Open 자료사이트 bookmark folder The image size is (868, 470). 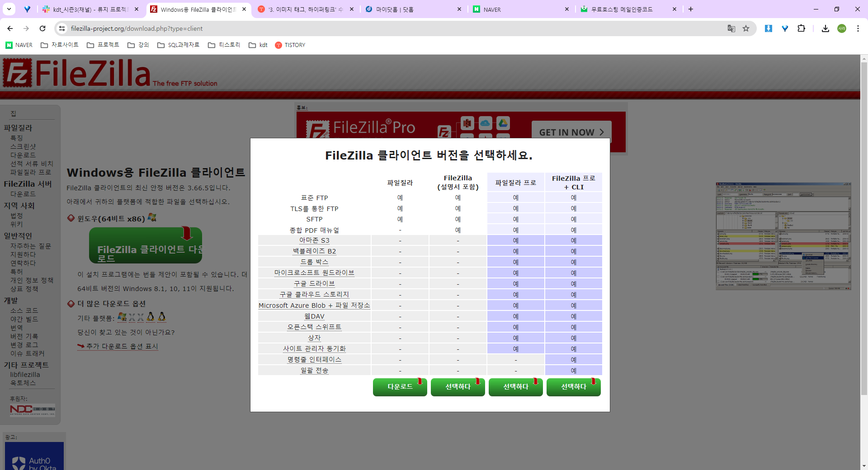[60, 45]
